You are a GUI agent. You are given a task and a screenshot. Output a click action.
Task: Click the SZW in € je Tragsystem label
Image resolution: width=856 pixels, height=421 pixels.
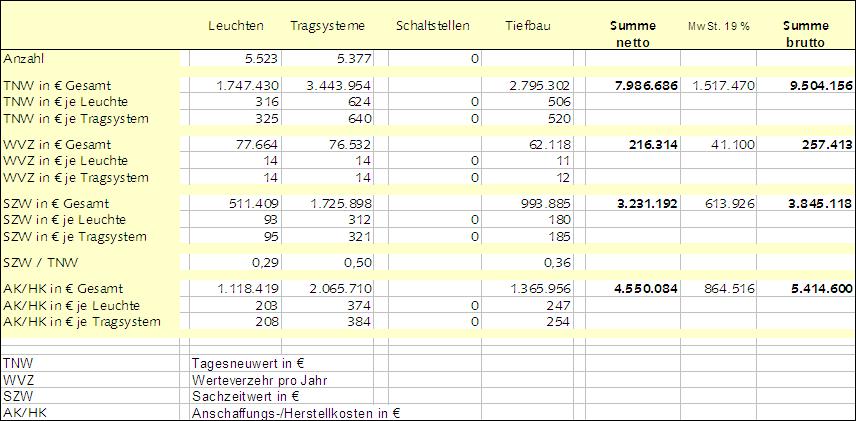tap(75, 236)
